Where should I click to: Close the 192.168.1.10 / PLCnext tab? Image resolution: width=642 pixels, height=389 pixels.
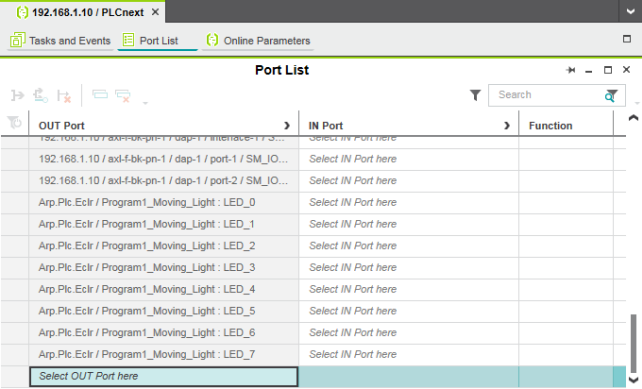pyautogui.click(x=155, y=12)
